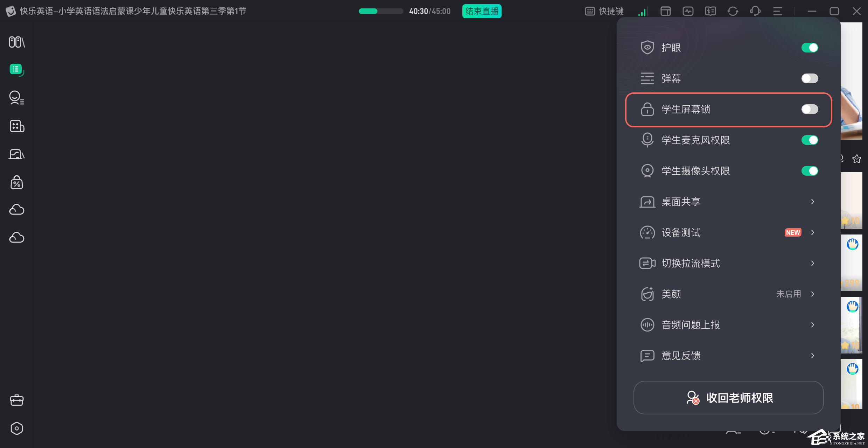
Task: Click the padlock icon next to 学生屏幕锁
Action: [647, 109]
